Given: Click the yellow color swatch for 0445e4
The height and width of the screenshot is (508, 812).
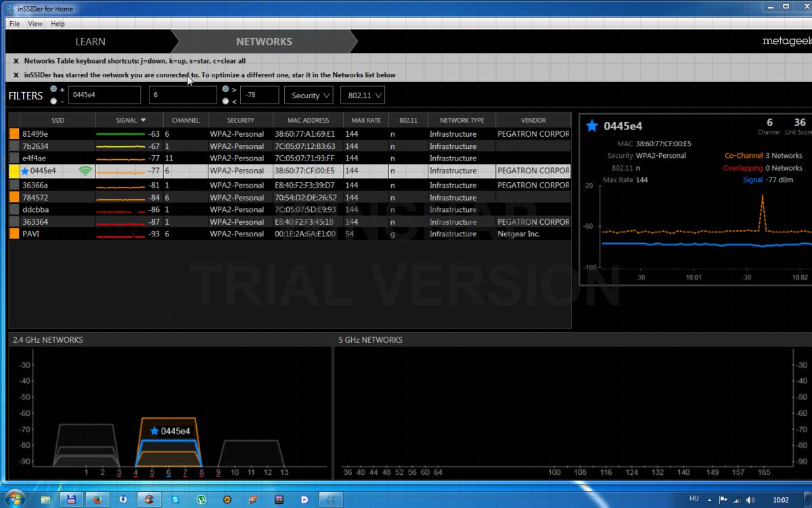Looking at the screenshot, I should click(x=14, y=171).
